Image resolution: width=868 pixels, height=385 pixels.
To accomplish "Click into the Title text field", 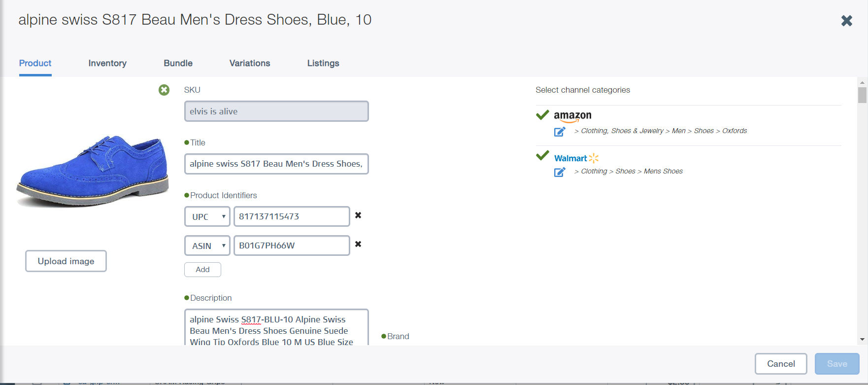I will tap(276, 164).
